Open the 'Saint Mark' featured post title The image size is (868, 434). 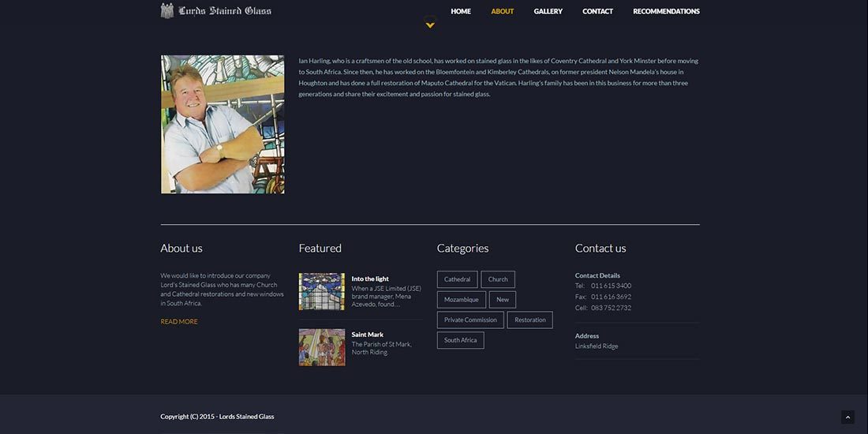[367, 335]
